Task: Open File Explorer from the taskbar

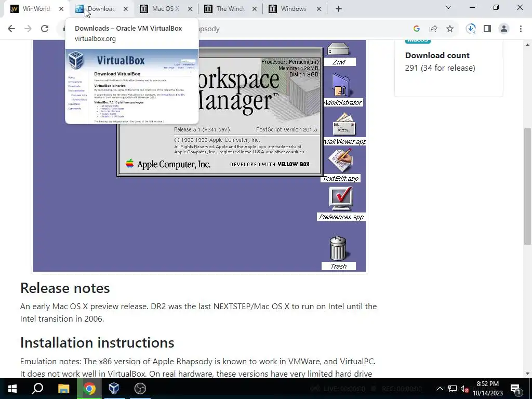Action: pyautogui.click(x=63, y=389)
